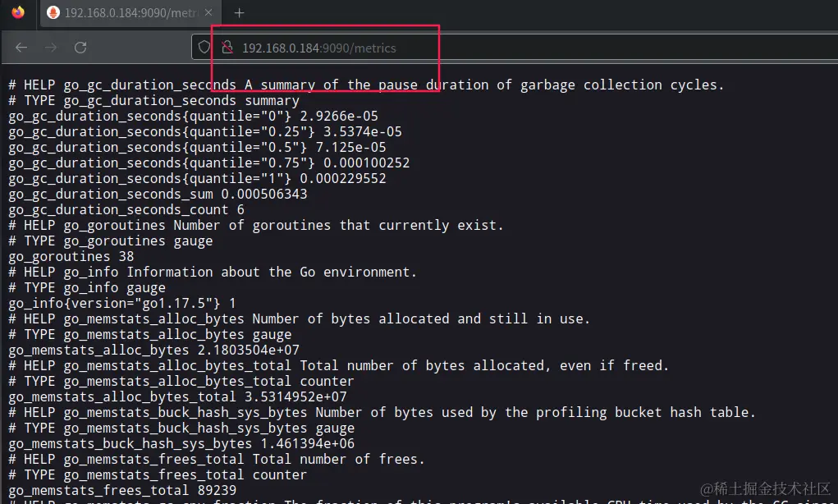
Task: Close the 192.168.0.184:9090 tab
Action: click(x=208, y=12)
